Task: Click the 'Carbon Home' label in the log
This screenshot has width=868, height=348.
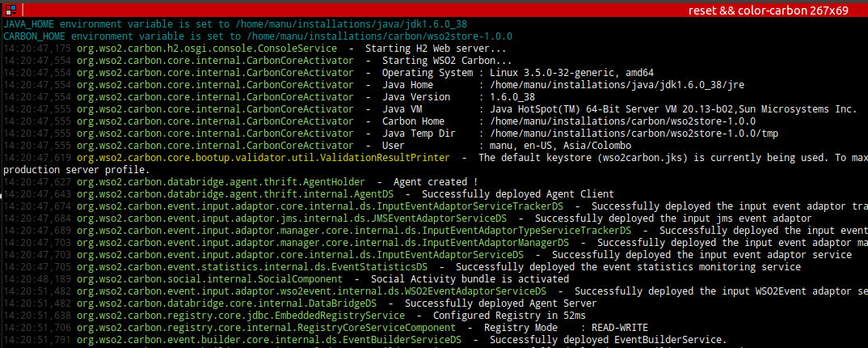Action: pyautogui.click(x=413, y=122)
